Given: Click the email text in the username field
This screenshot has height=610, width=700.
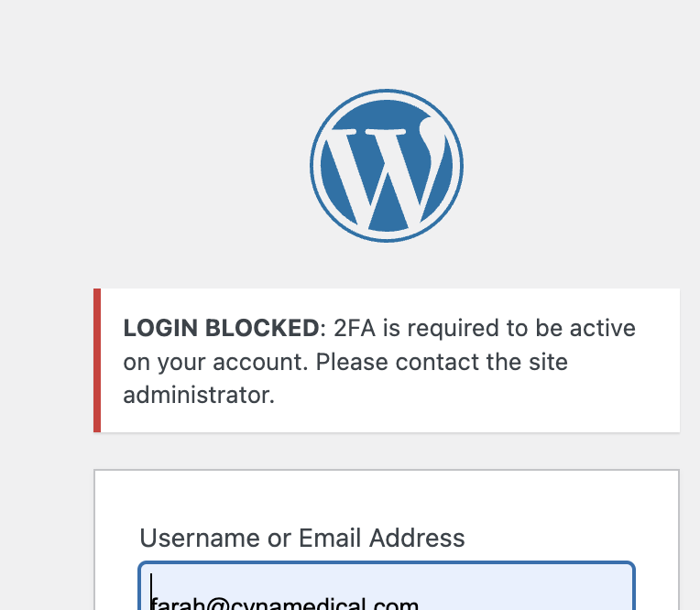Looking at the screenshot, I should pos(286,605).
